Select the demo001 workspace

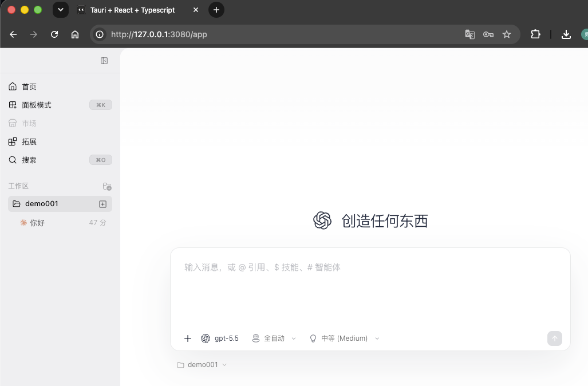tap(60, 204)
